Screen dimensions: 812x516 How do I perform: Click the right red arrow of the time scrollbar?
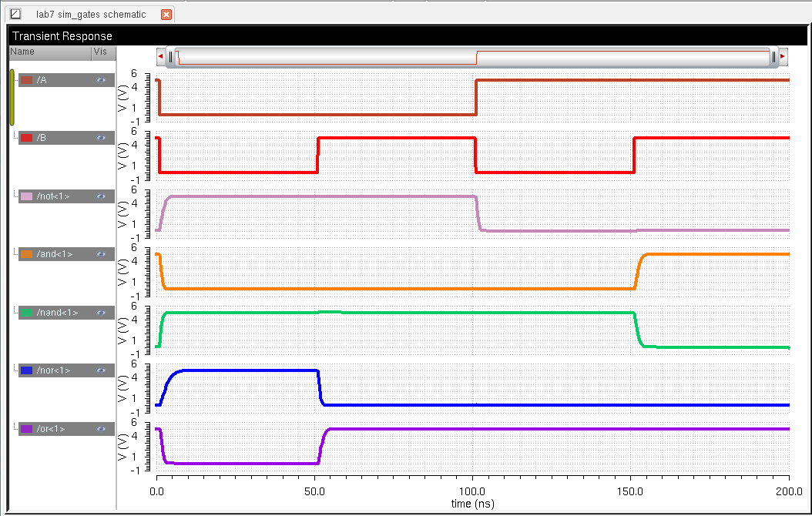click(x=783, y=56)
